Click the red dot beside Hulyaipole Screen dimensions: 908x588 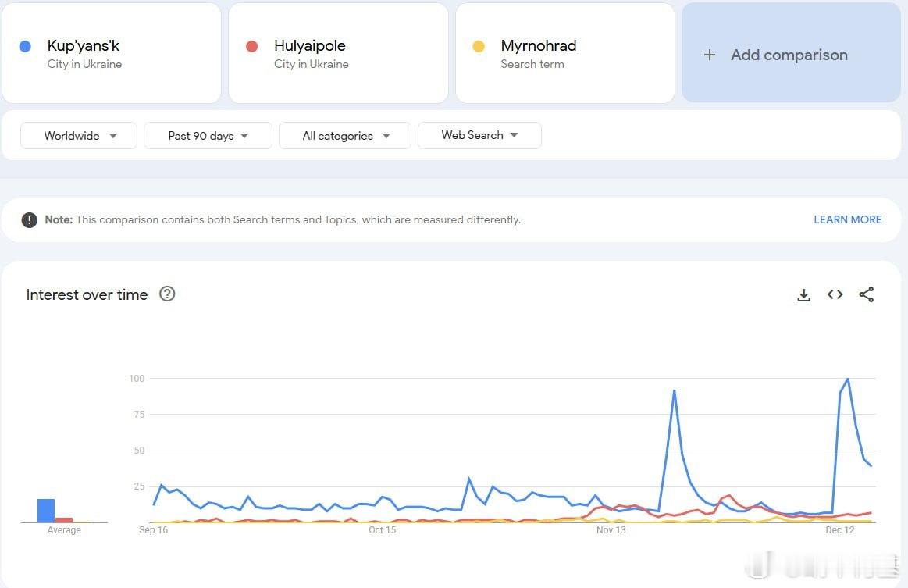(251, 47)
